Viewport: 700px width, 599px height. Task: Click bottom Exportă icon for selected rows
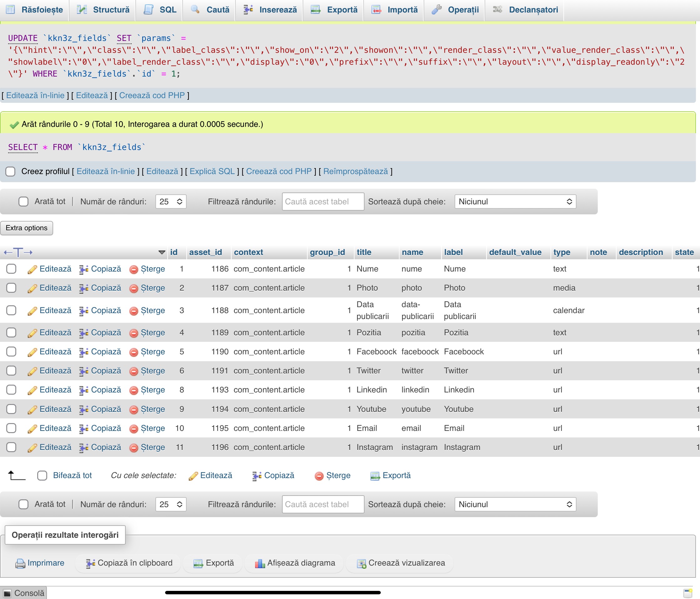tap(375, 476)
